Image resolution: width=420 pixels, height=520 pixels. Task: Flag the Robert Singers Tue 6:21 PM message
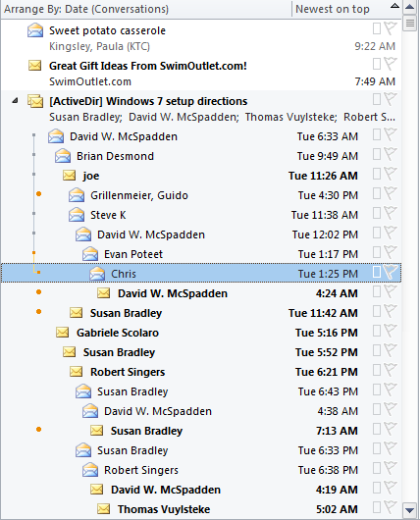[x=391, y=370]
